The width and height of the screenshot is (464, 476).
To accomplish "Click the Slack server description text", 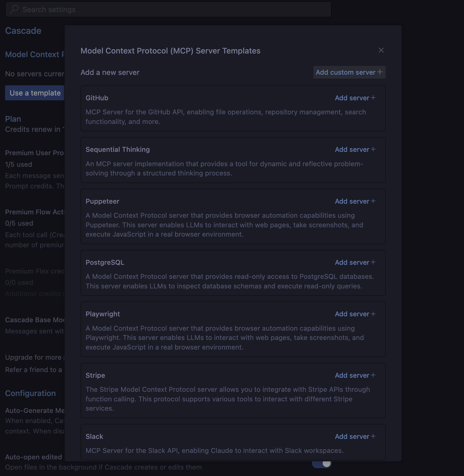I will coord(215,451).
